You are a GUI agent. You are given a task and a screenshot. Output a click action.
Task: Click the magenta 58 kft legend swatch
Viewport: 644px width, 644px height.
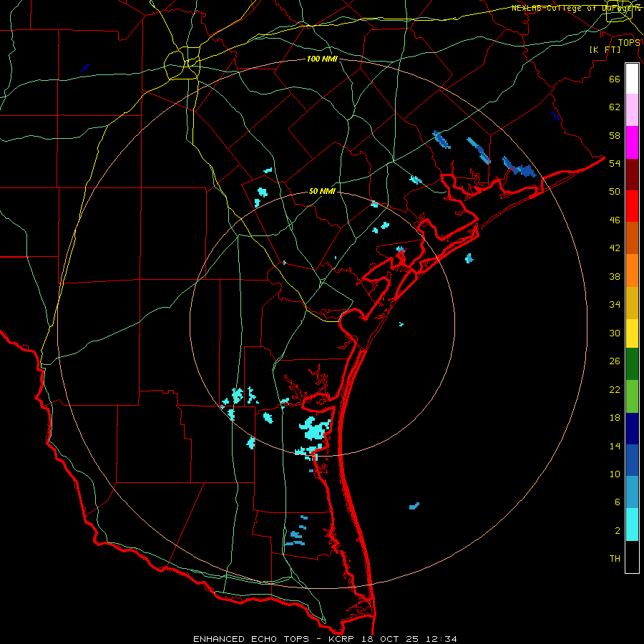632,142
